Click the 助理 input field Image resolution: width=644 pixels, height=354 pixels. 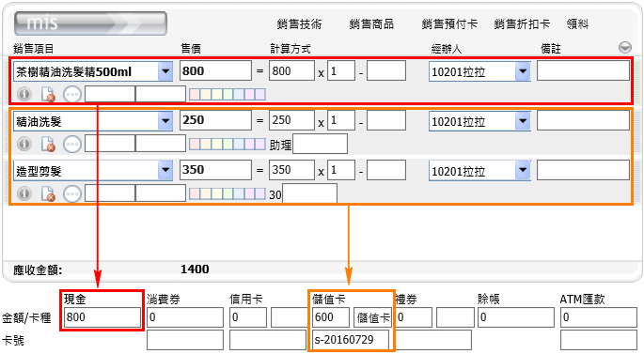(x=320, y=144)
